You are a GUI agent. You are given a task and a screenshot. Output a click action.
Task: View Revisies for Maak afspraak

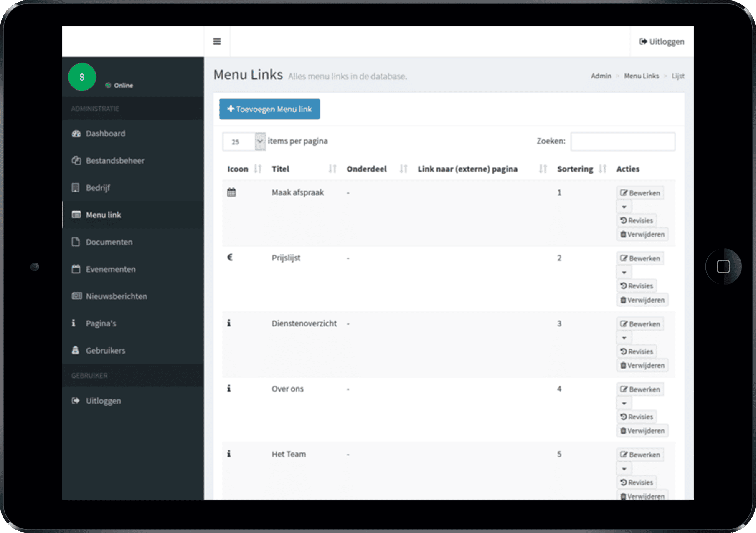[637, 220]
